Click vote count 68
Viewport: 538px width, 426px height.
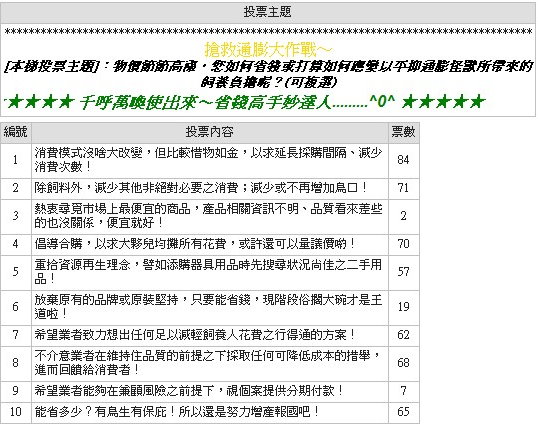[404, 363]
